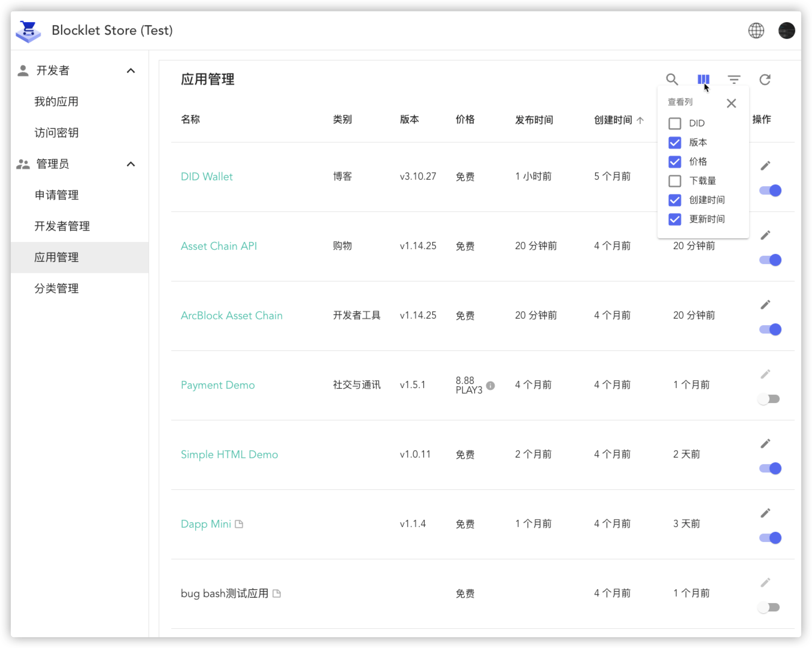Uncheck the 更新时间 column checkbox

coord(675,219)
